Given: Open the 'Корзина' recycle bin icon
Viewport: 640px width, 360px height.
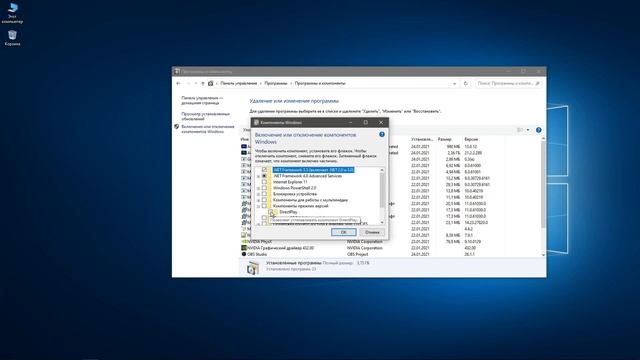Looking at the screenshot, I should coord(12,38).
